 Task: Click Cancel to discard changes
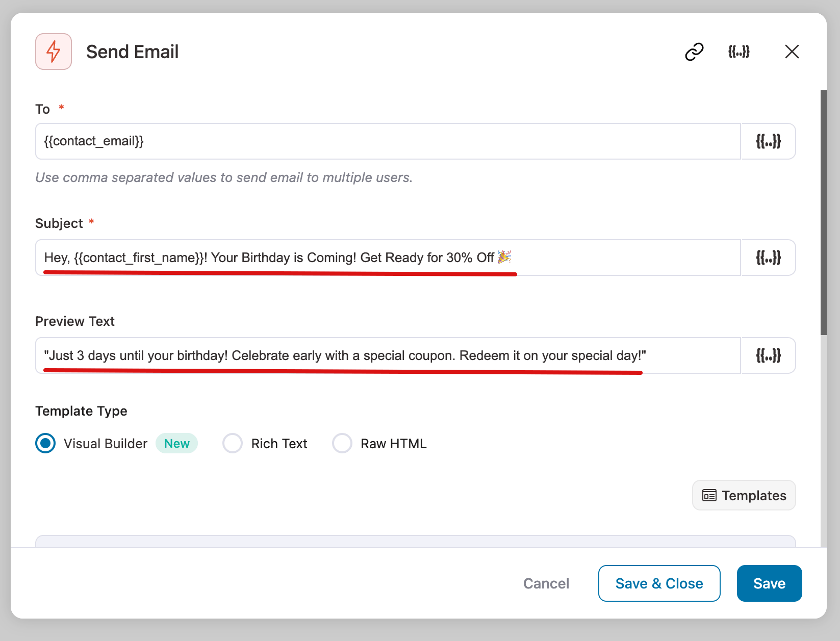coord(546,583)
